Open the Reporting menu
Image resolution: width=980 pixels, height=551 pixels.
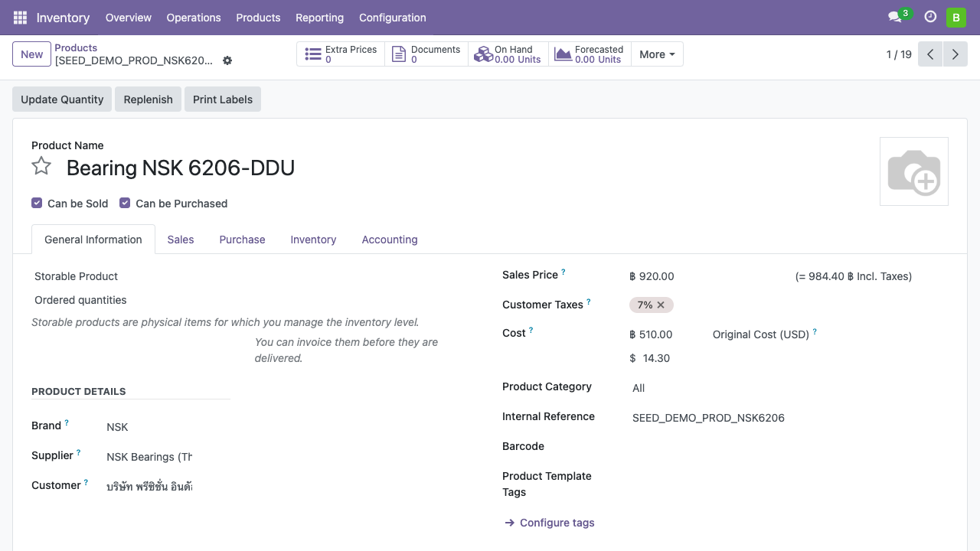319,18
